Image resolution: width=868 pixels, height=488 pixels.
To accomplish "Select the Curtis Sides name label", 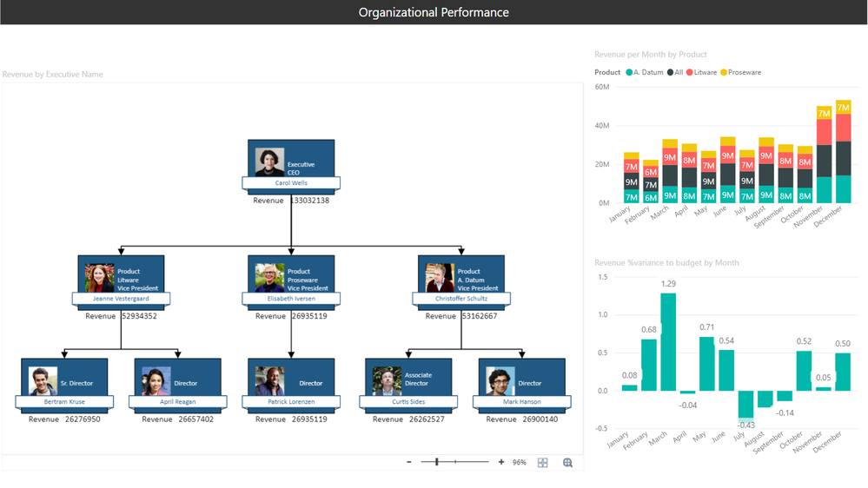I will pos(408,402).
